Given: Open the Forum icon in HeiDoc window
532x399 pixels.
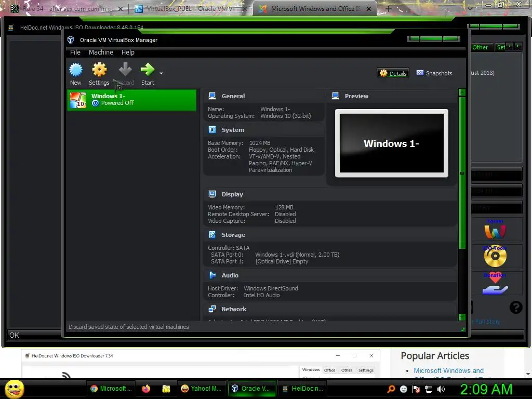Looking at the screenshot, I should 495,229.
